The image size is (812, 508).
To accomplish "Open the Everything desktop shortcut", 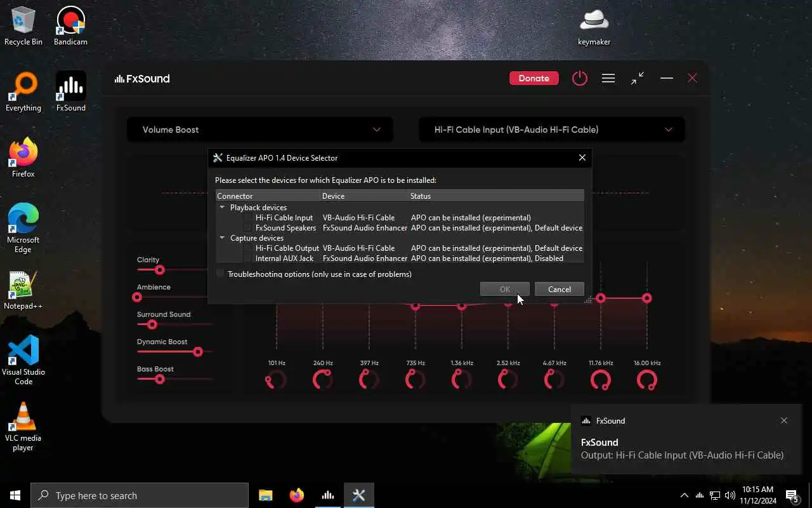I will (x=23, y=92).
